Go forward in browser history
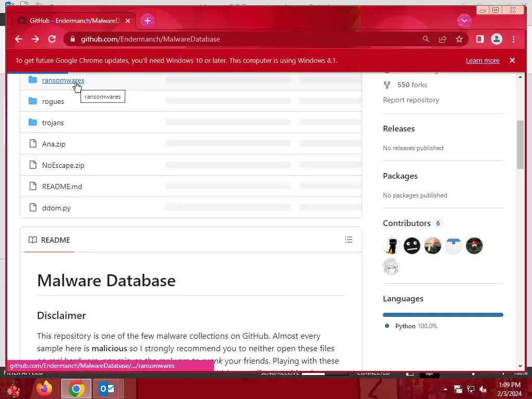The width and height of the screenshot is (532, 399). pyautogui.click(x=35, y=39)
